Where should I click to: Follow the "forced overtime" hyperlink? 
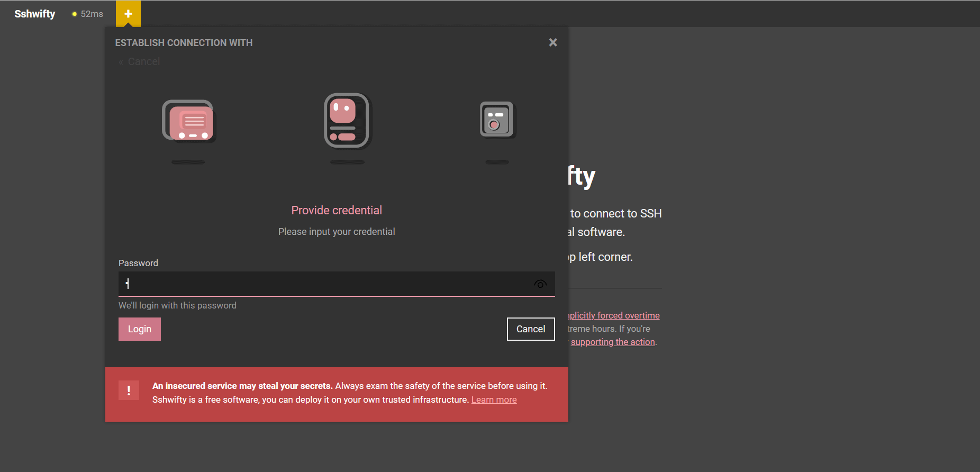(614, 315)
